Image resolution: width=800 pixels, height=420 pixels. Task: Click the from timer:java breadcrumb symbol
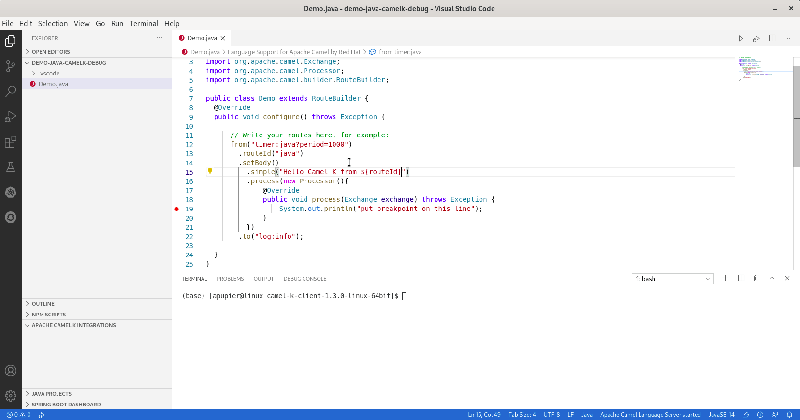pyautogui.click(x=395, y=52)
